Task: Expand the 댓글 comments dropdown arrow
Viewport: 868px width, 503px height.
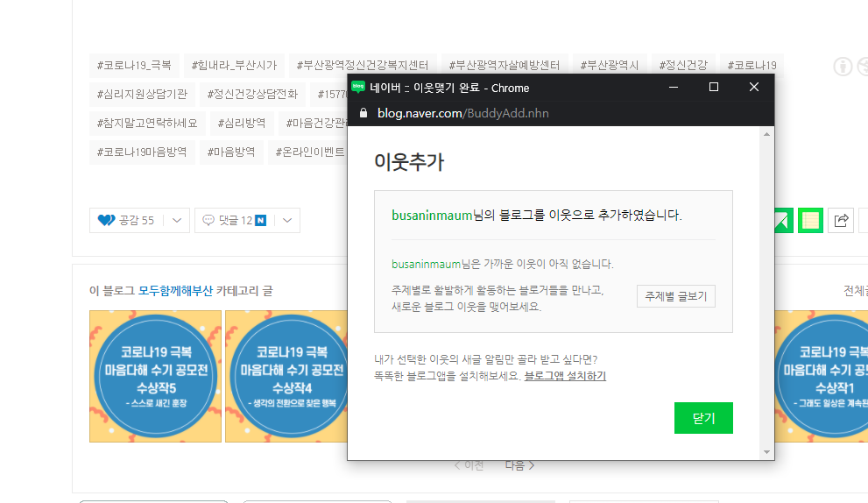Action: (287, 220)
